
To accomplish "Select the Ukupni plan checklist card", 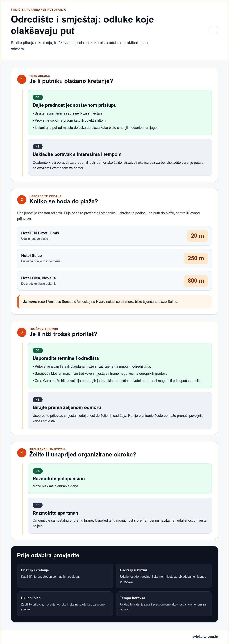I will (65, 604).
